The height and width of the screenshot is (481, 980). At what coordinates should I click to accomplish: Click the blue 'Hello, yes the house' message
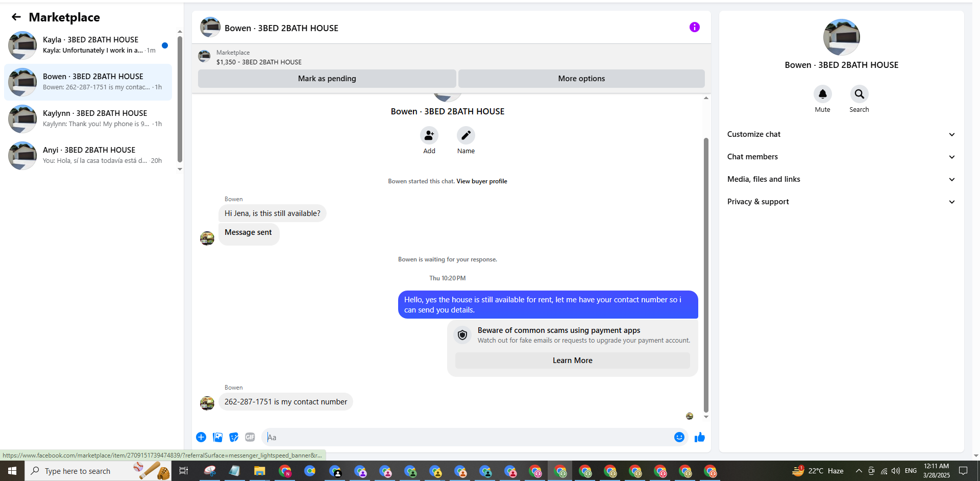(548, 305)
